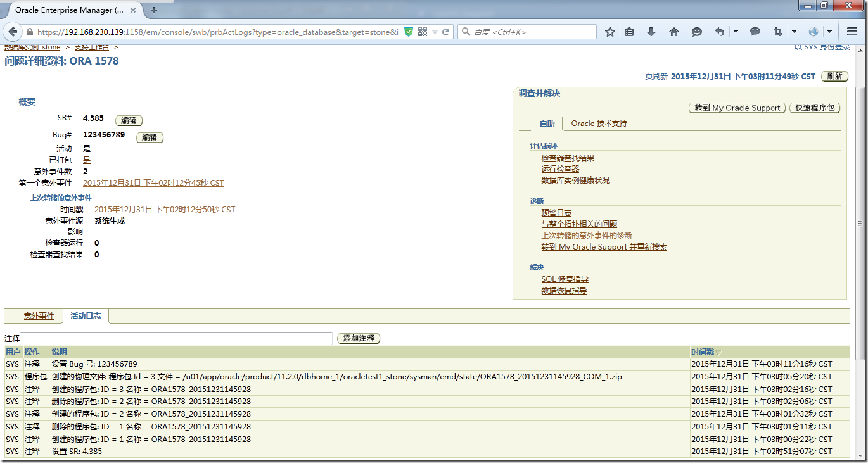This screenshot has width=868, height=463.
Task: Open 运行检查器 link
Action: (560, 169)
